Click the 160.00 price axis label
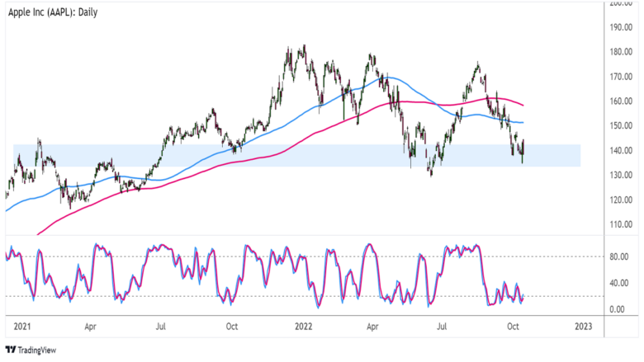Viewport: 644px width, 362px height. click(621, 101)
